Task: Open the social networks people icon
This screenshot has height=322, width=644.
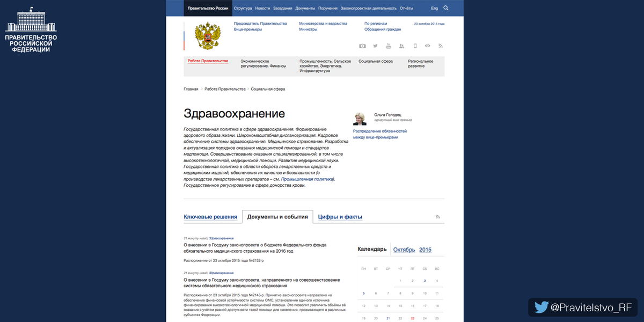Action: [x=401, y=46]
